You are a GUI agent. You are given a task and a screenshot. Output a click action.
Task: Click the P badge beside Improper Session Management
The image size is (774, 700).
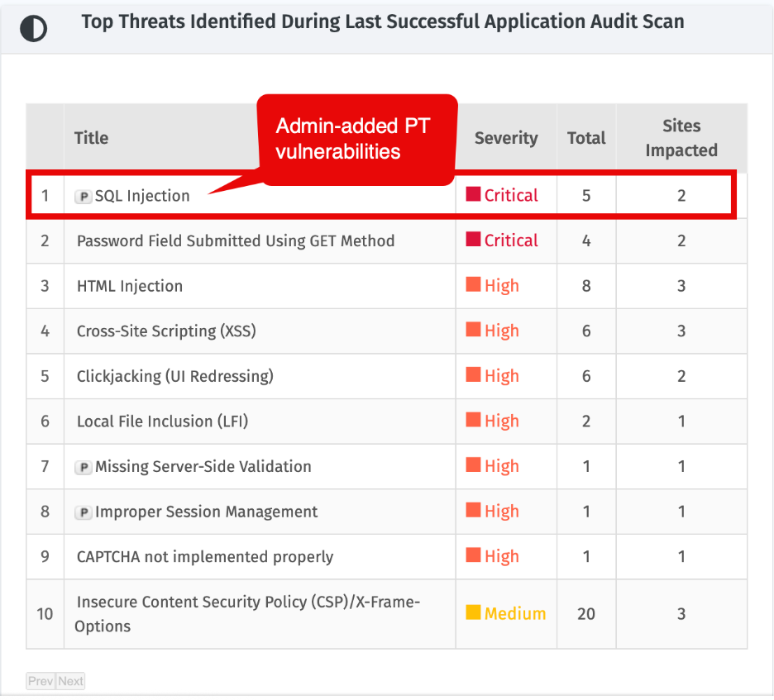click(x=84, y=512)
